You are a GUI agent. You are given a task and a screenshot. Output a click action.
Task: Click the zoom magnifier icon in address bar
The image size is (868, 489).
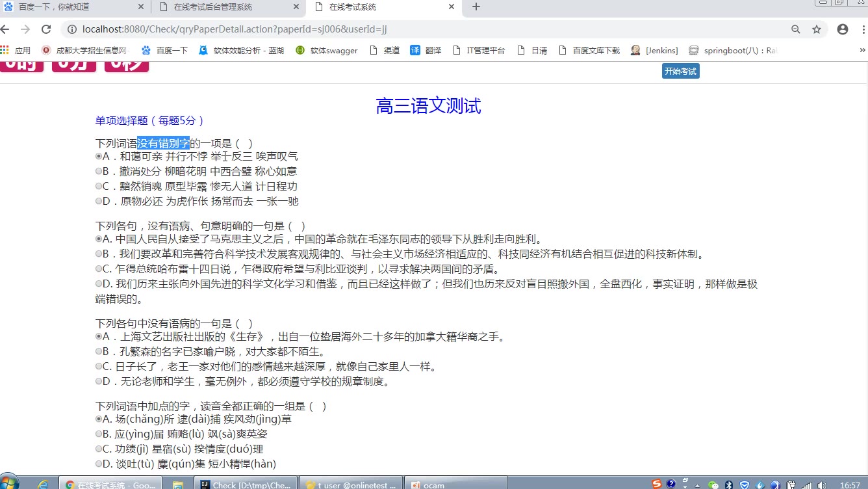coord(796,29)
